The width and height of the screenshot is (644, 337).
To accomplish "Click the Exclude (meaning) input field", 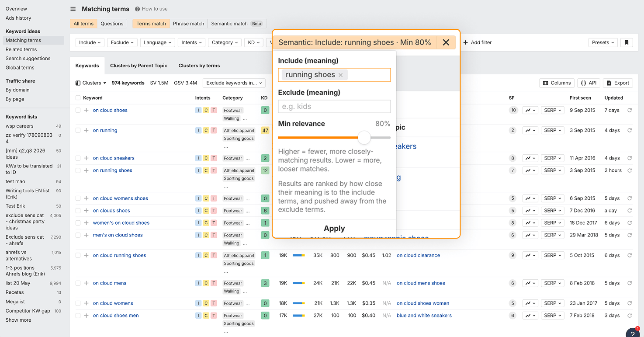I will pos(334,107).
